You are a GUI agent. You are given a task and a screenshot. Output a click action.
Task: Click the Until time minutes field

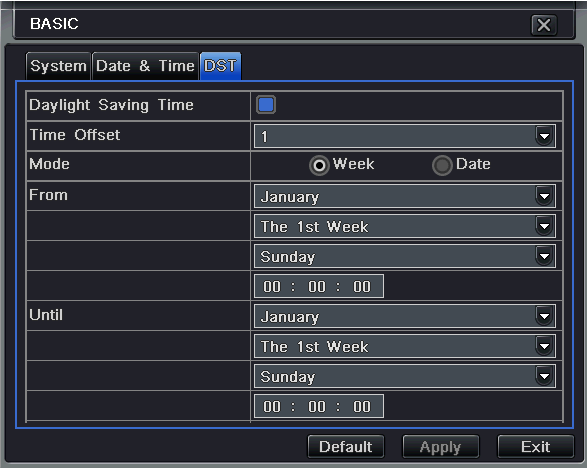(x=317, y=406)
